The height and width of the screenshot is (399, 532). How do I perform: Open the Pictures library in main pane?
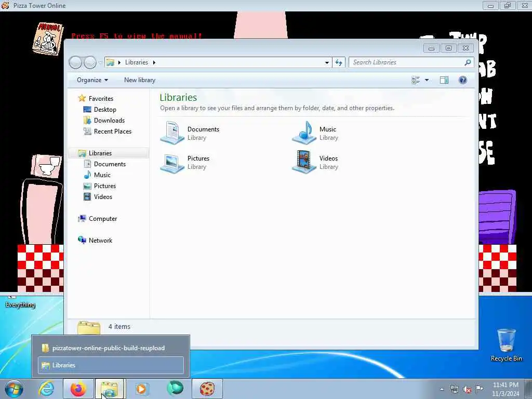[x=185, y=162]
